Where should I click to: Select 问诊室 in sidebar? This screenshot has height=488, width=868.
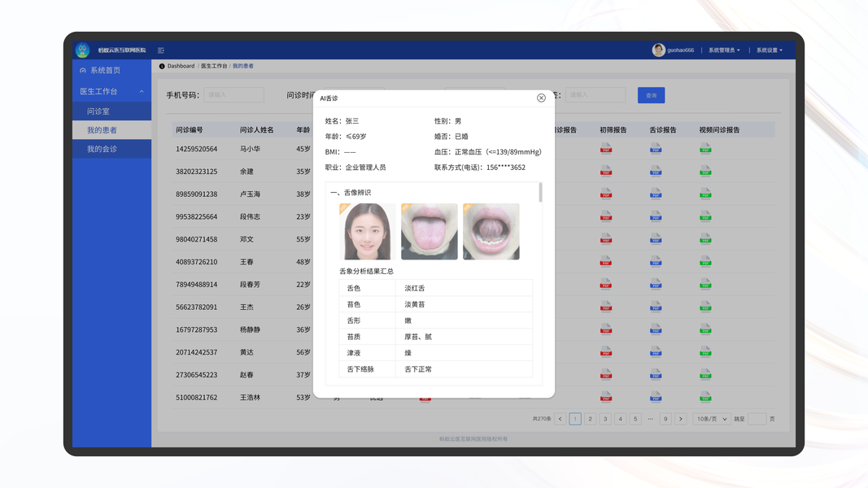coord(111,111)
